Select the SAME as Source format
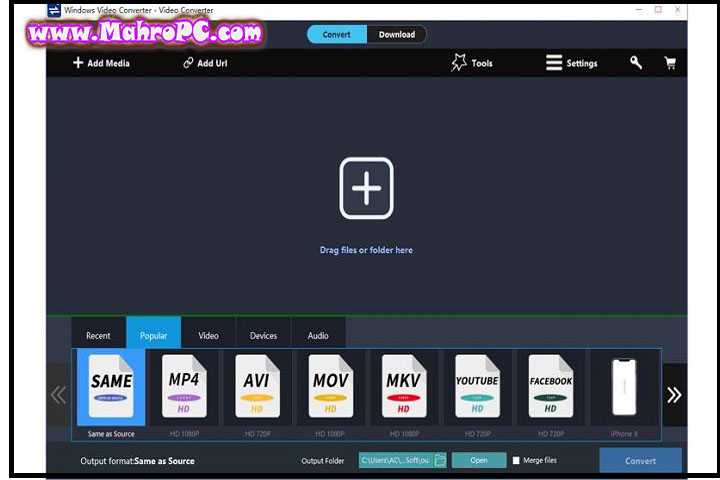The image size is (720, 480). (x=111, y=395)
